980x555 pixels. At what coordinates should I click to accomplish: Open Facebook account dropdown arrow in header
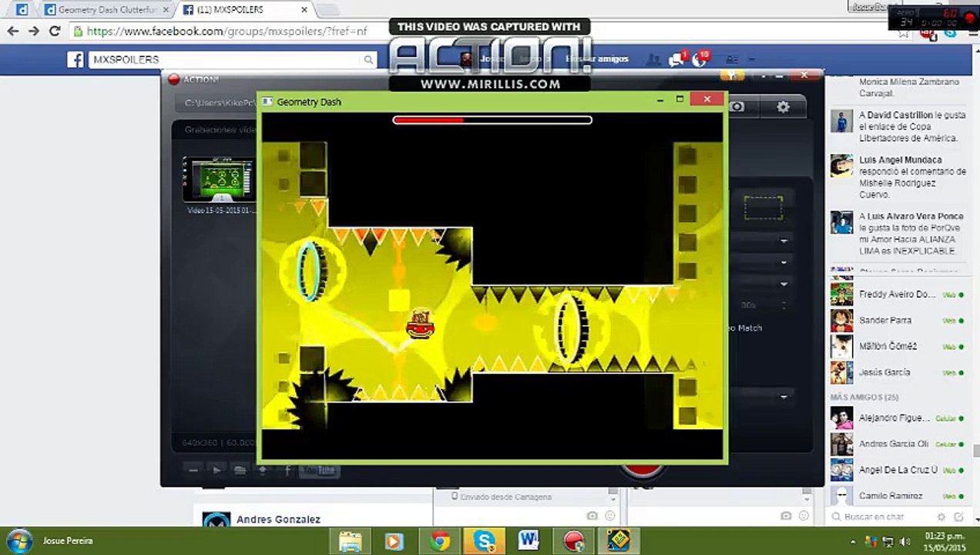(751, 59)
